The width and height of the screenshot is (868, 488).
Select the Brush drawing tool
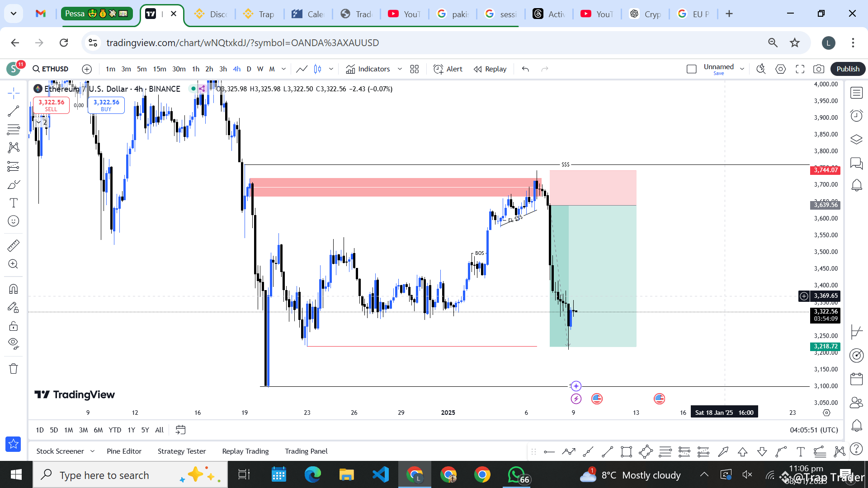tap(13, 185)
